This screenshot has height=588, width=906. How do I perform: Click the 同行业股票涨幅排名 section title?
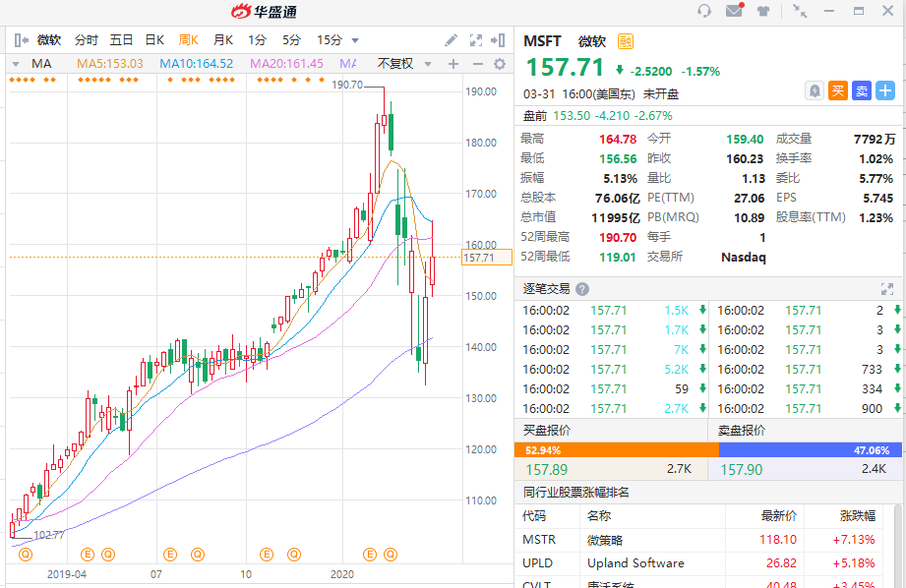576,492
